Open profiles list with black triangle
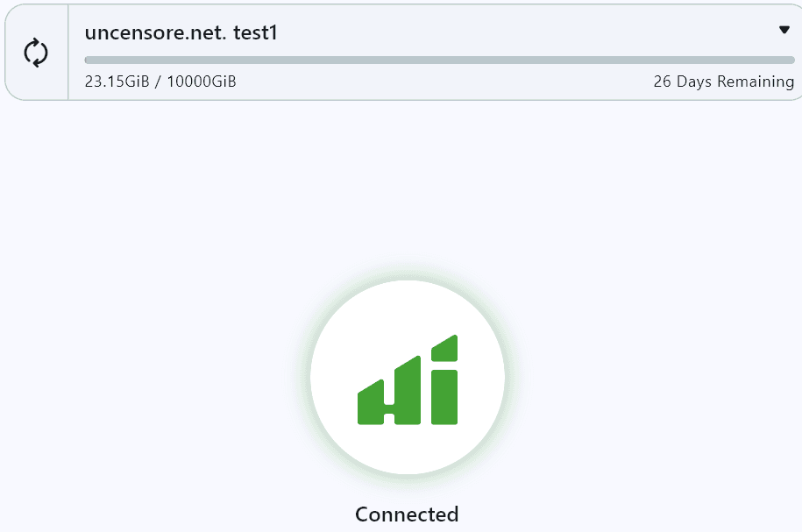Image resolution: width=802 pixels, height=532 pixels. [784, 30]
